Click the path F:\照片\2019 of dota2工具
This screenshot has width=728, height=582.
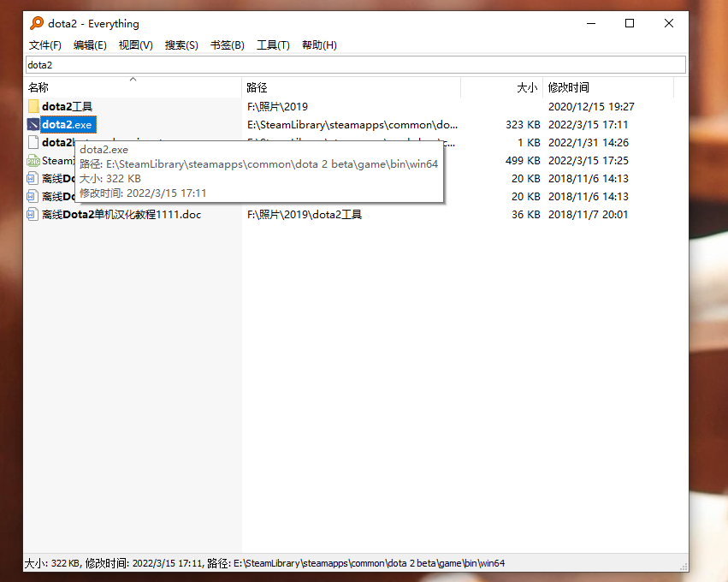click(278, 107)
